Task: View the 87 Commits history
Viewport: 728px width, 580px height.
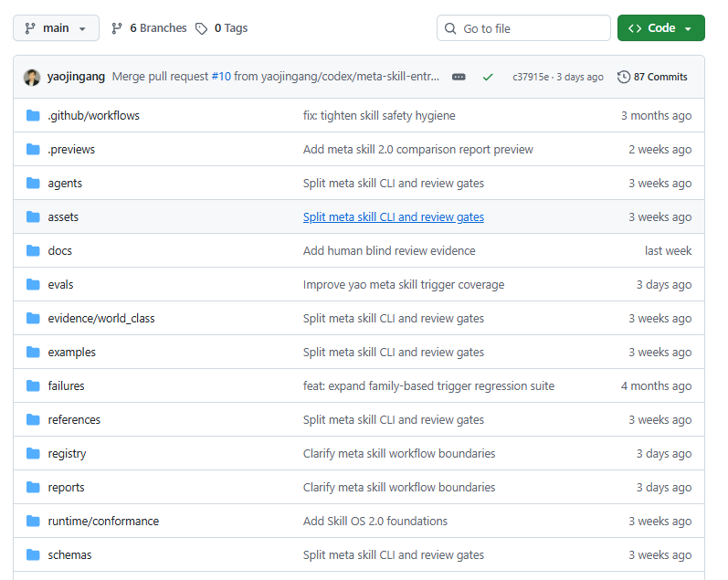Action: tap(652, 77)
